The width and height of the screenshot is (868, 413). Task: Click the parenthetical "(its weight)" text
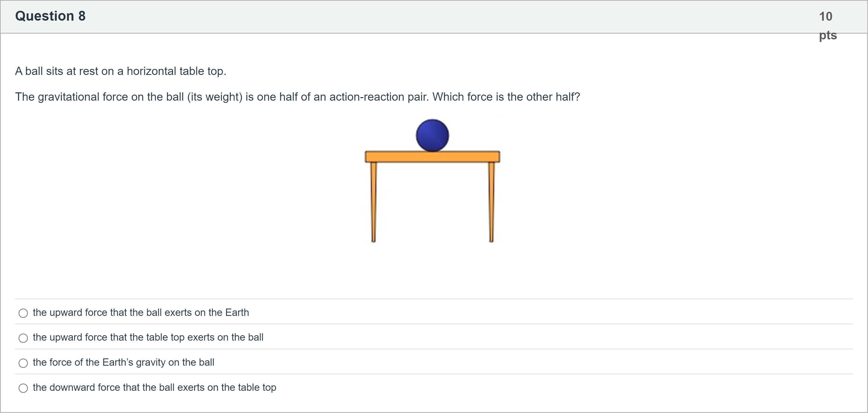tap(215, 97)
